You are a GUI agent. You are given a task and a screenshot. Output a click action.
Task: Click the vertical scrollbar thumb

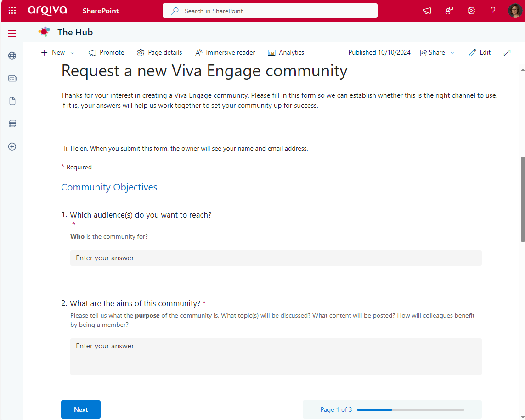coord(523,199)
